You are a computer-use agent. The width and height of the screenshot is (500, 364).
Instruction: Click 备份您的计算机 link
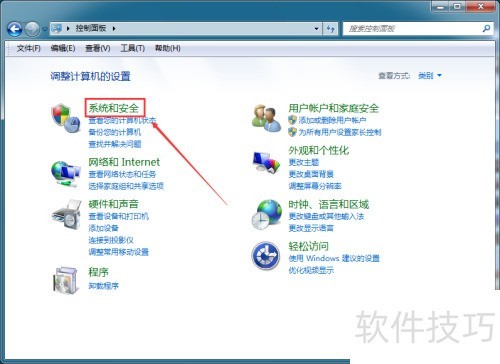pyautogui.click(x=115, y=132)
